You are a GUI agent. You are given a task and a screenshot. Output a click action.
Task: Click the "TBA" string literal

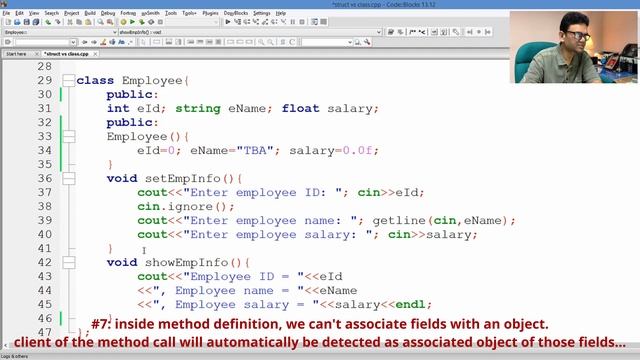coord(255,151)
